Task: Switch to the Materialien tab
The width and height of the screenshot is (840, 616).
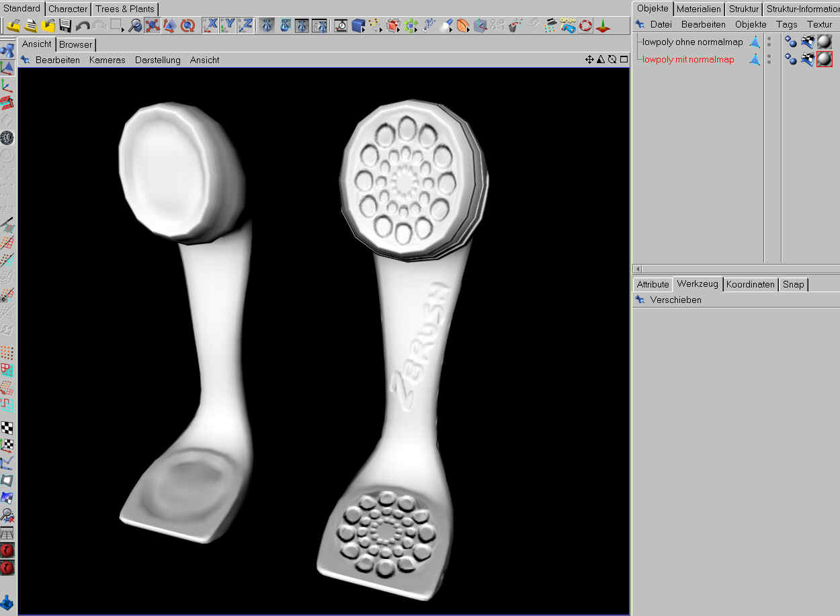Action: pos(699,9)
